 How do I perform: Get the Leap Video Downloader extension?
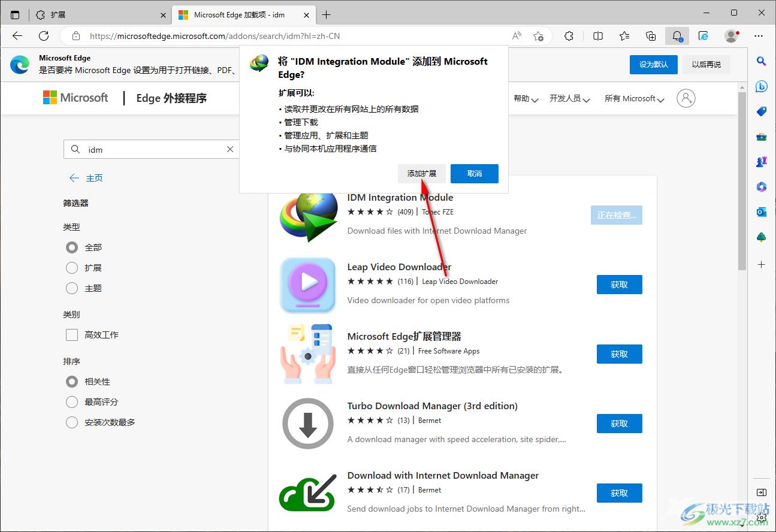[620, 285]
